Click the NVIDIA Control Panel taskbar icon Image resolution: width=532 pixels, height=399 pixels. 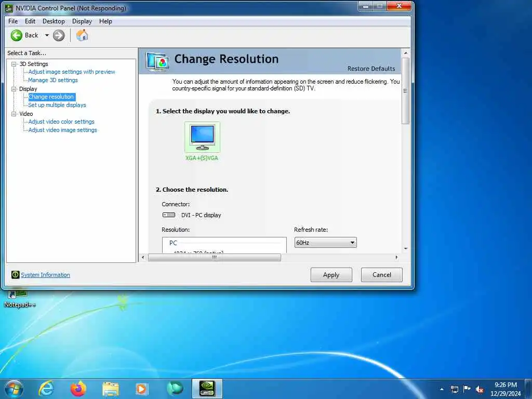(207, 389)
